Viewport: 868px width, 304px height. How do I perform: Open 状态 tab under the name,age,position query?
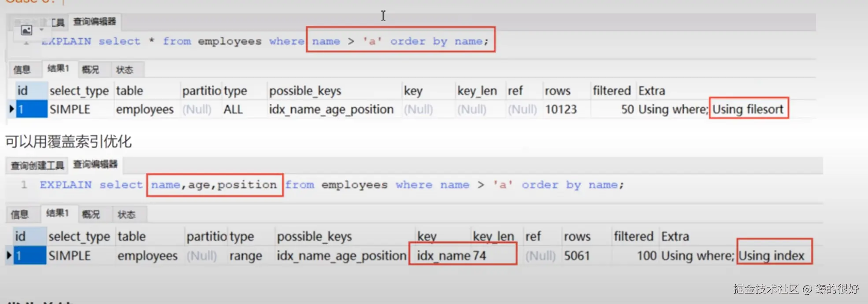(126, 215)
